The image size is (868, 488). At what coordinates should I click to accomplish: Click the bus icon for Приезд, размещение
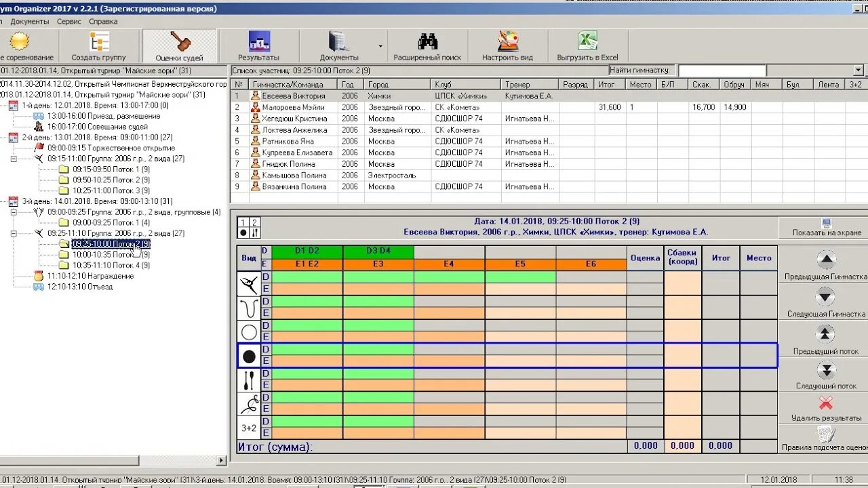coord(39,116)
